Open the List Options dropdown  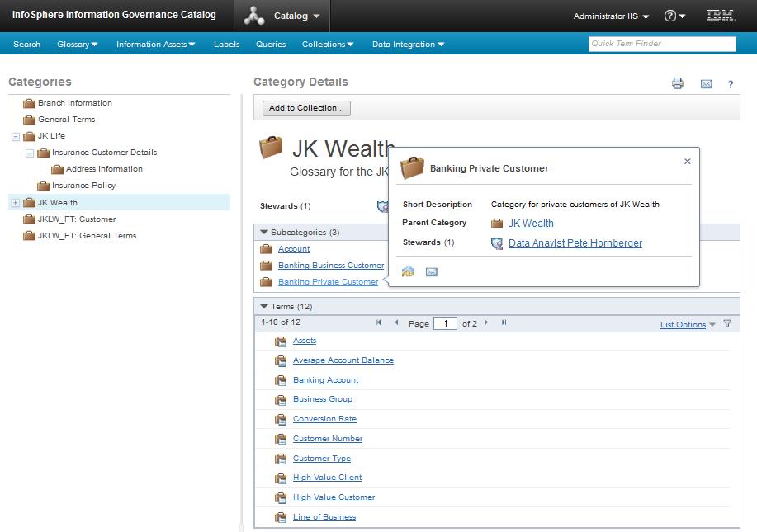pyautogui.click(x=688, y=325)
